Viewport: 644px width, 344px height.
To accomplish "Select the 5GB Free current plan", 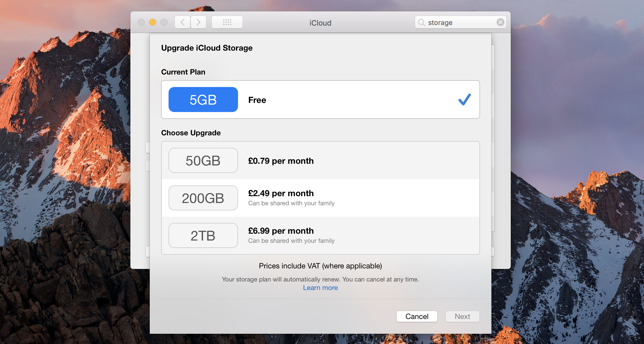I will 321,100.
